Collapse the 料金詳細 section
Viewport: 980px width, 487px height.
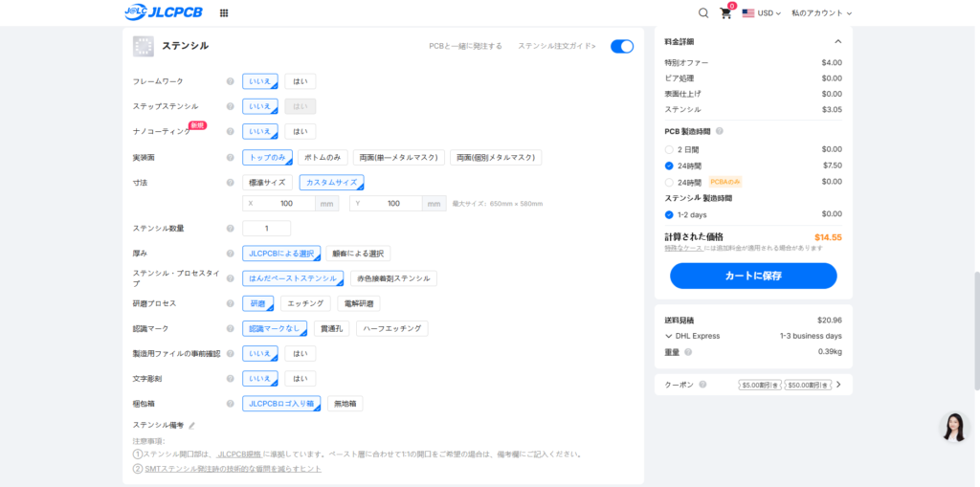click(x=838, y=41)
